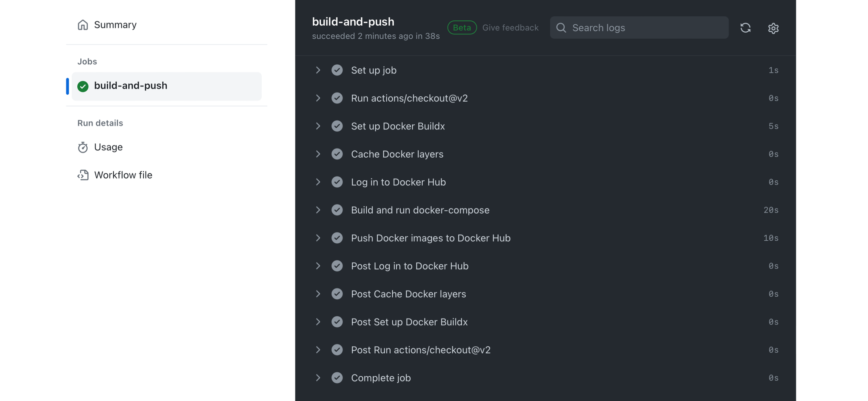Screen dimensions: 868x401
Task: Click the Workflow file code icon
Action: click(x=83, y=175)
